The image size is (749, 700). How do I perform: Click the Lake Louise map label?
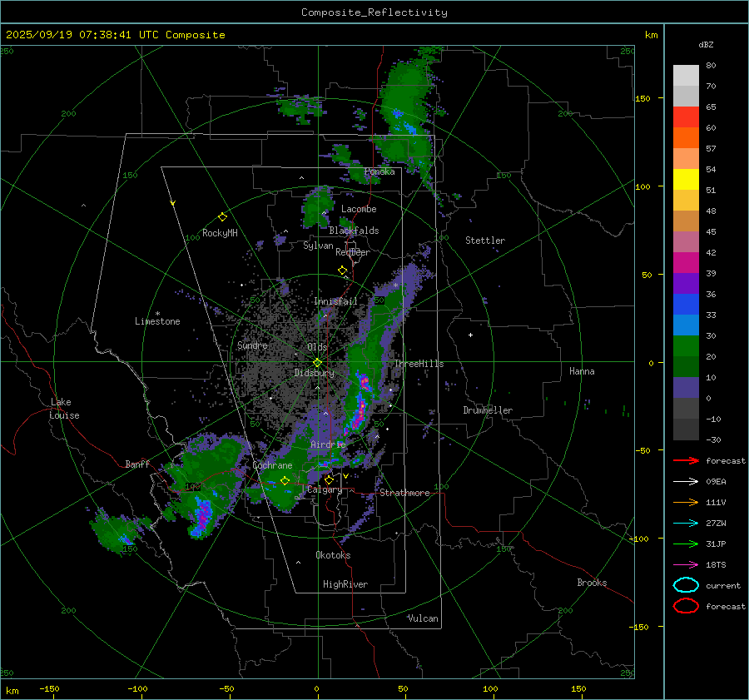tap(65, 409)
